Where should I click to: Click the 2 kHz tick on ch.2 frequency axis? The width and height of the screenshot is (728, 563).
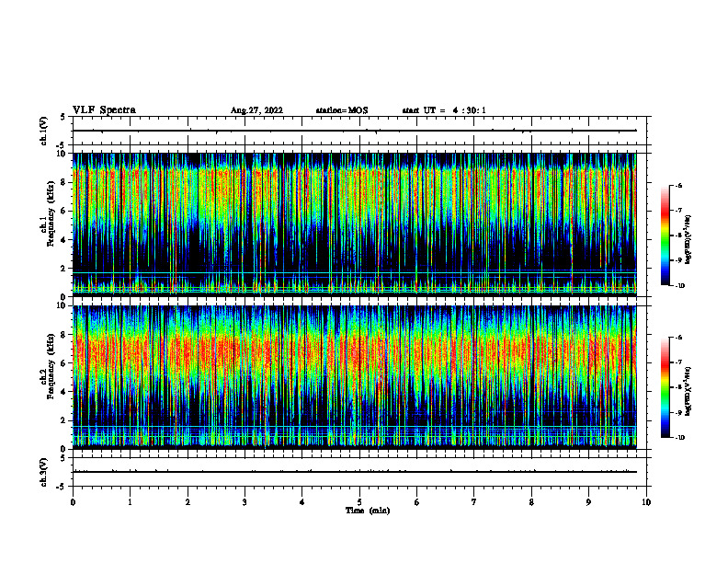[x=64, y=420]
